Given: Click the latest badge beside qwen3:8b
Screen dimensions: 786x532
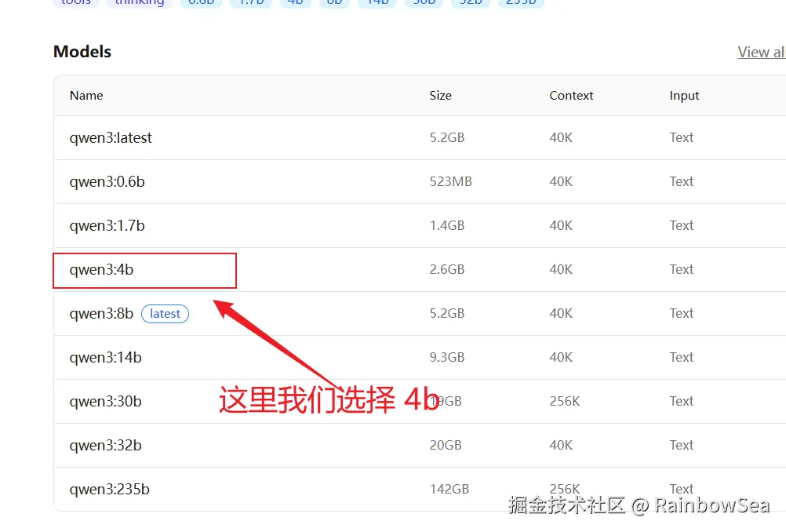Looking at the screenshot, I should point(165,314).
